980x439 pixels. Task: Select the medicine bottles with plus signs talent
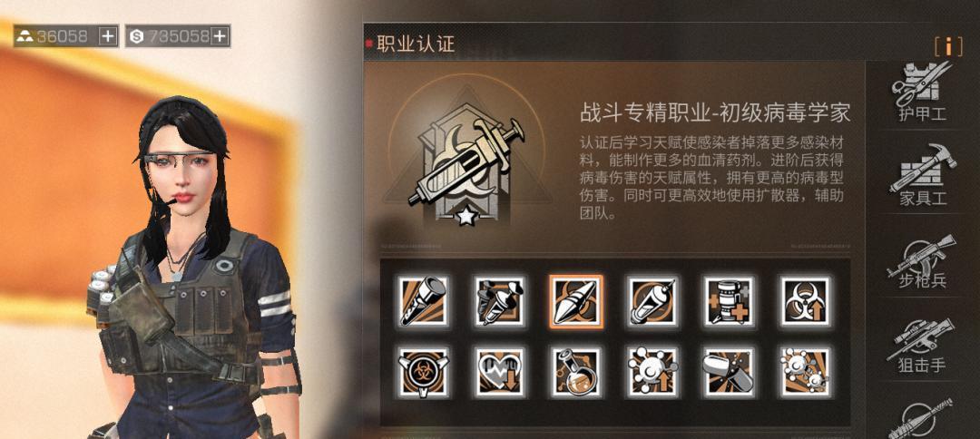coord(729,302)
